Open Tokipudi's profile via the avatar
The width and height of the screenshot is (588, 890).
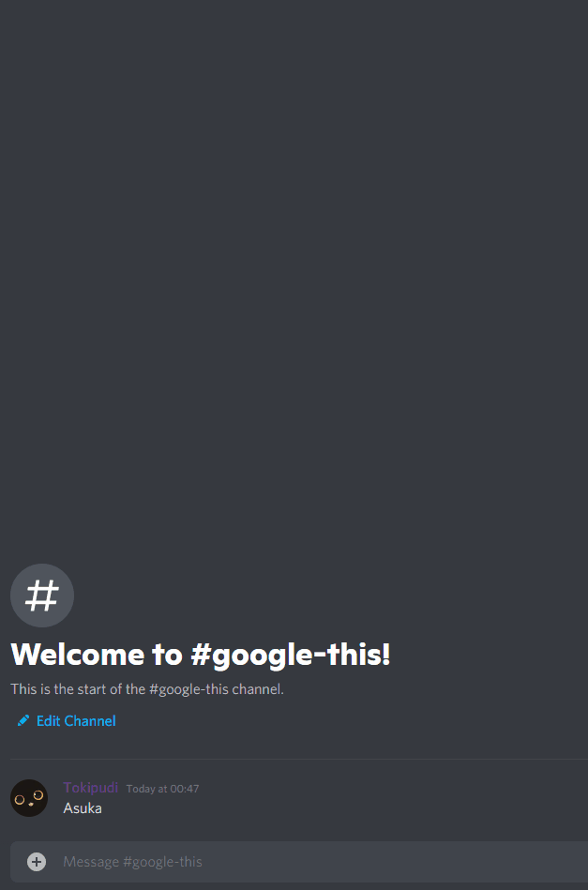[29, 798]
